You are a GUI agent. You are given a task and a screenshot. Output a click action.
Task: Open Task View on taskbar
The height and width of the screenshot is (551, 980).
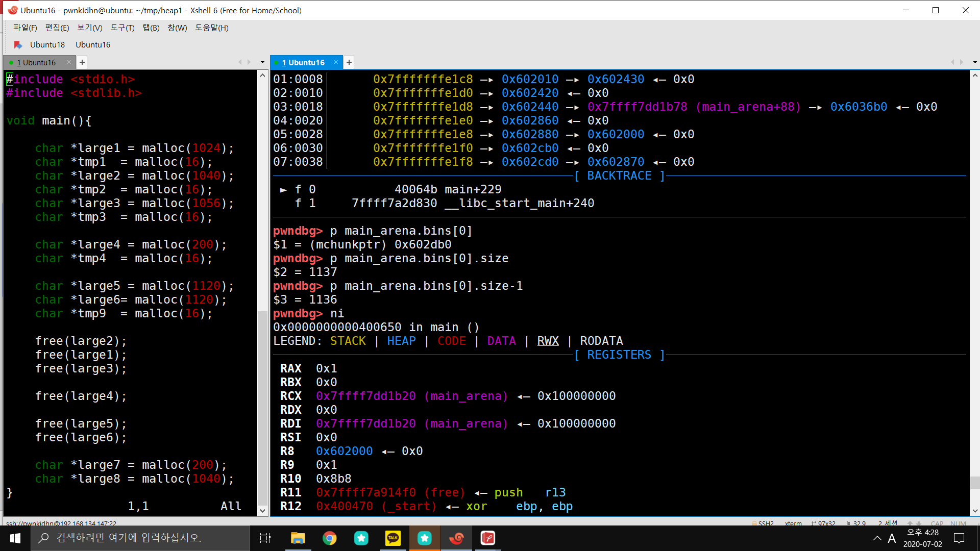click(265, 538)
